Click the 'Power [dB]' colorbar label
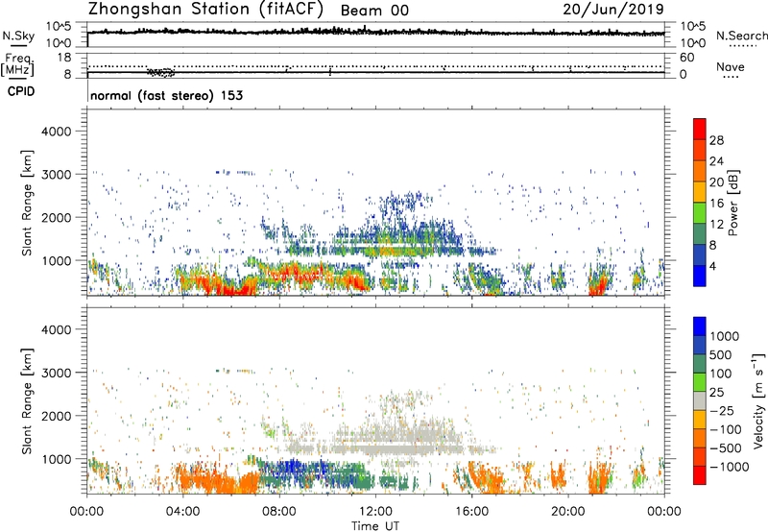The width and height of the screenshot is (768, 532). (x=732, y=203)
